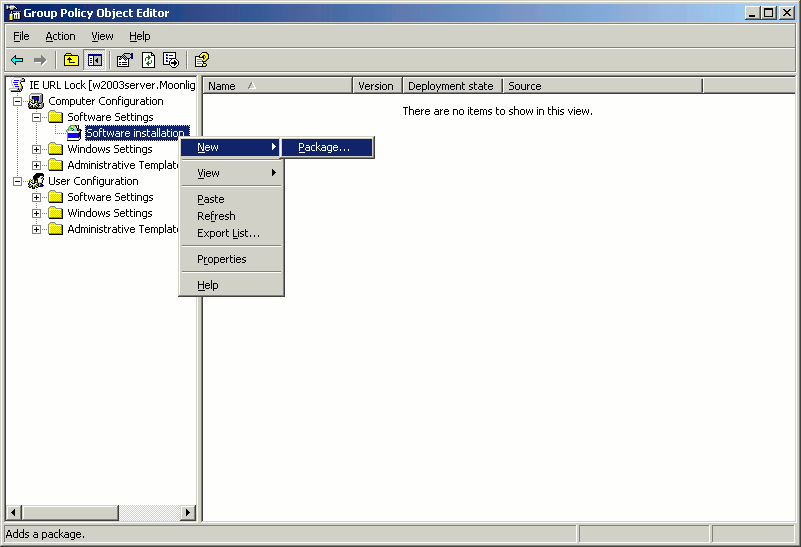Screen dimensions: 801x547
Task: Expand Windows Settings under User Configuration
Action: click(36, 213)
